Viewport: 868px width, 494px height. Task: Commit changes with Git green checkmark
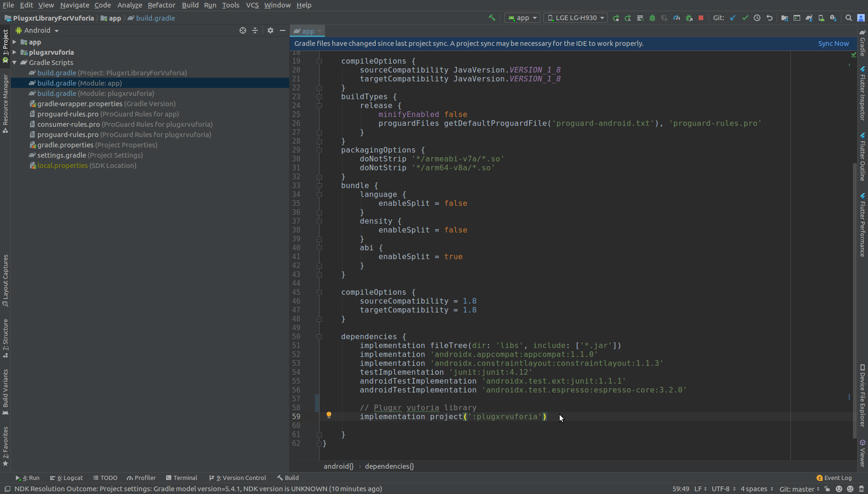coord(745,18)
